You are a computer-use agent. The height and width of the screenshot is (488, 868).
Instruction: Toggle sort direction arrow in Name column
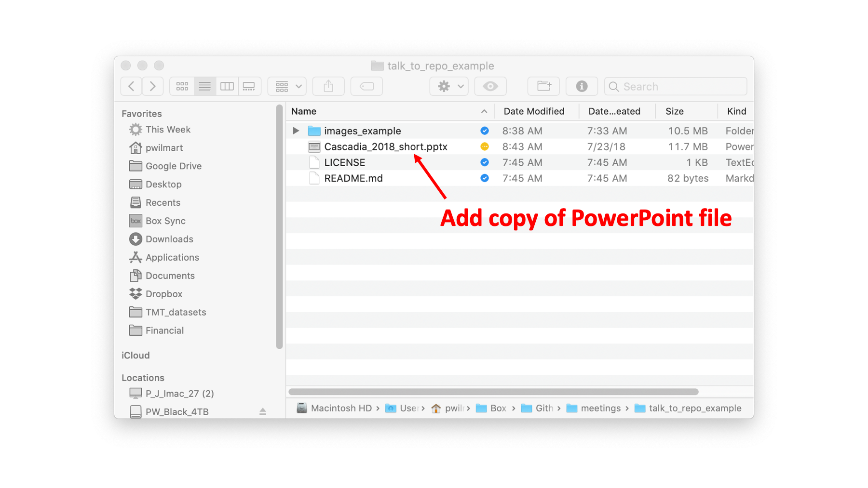coord(484,111)
